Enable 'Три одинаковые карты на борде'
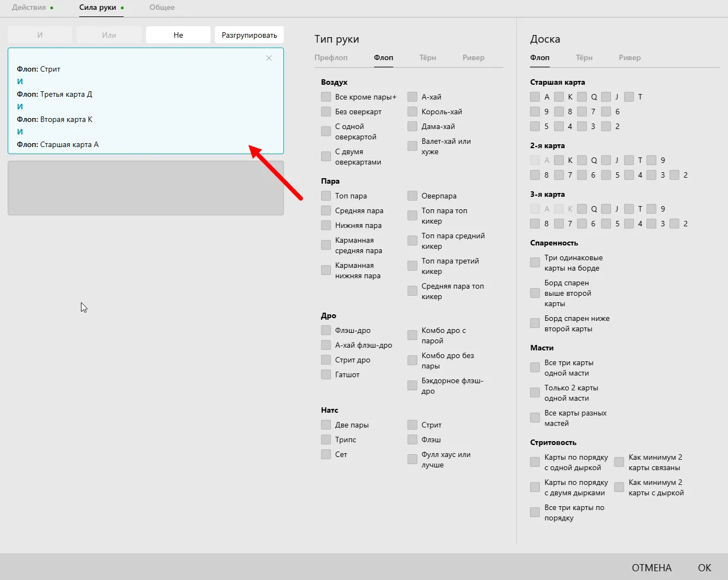Viewport: 728px width, 580px height. (535, 263)
